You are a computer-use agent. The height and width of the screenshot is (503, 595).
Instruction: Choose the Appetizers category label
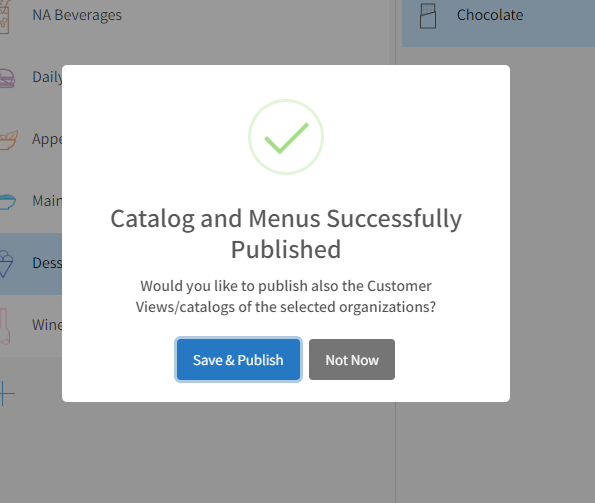[x=47, y=139]
